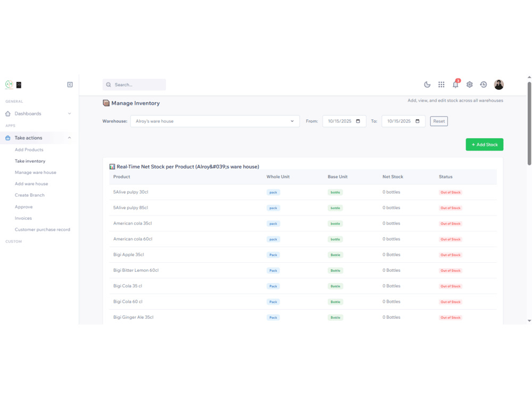Open Customer purchase record menu item
The width and height of the screenshot is (532, 399).
tap(43, 229)
